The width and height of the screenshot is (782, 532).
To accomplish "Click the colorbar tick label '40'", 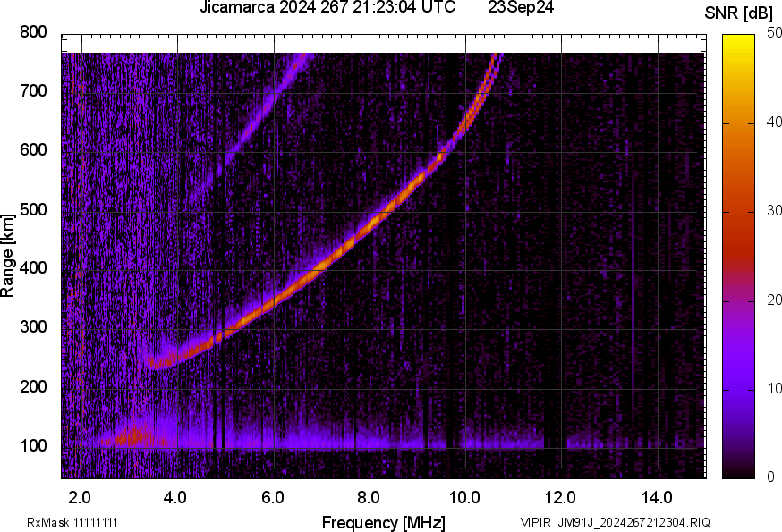I will 774,122.
